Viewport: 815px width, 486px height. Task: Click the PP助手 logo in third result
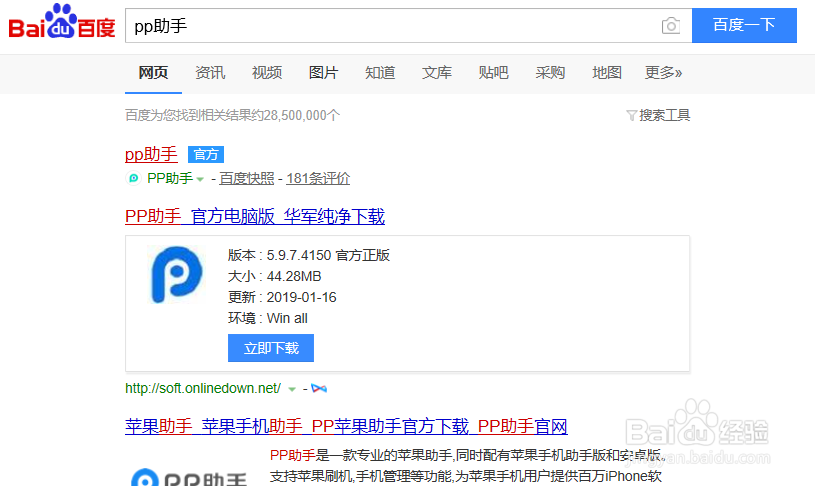(189, 476)
